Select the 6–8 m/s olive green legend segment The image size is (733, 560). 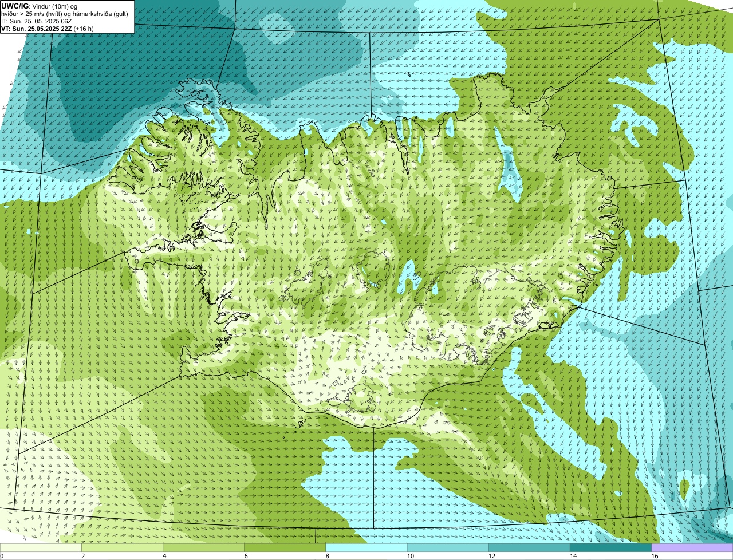click(285, 547)
